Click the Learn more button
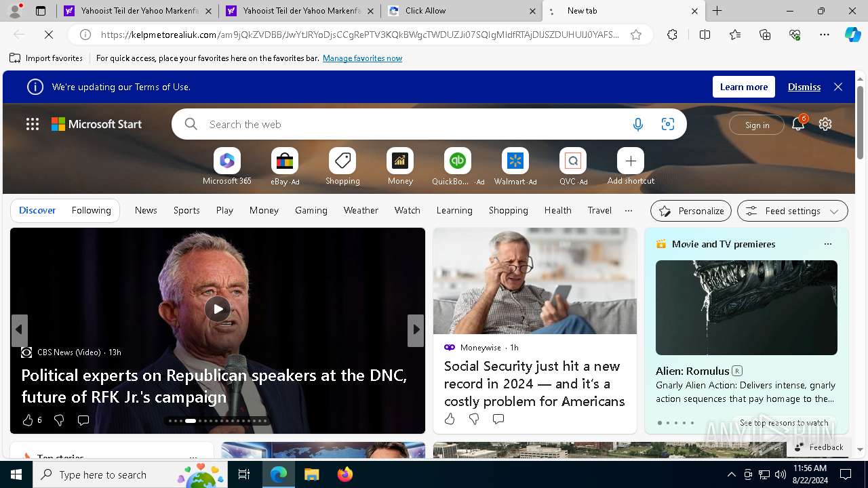 pyautogui.click(x=744, y=87)
